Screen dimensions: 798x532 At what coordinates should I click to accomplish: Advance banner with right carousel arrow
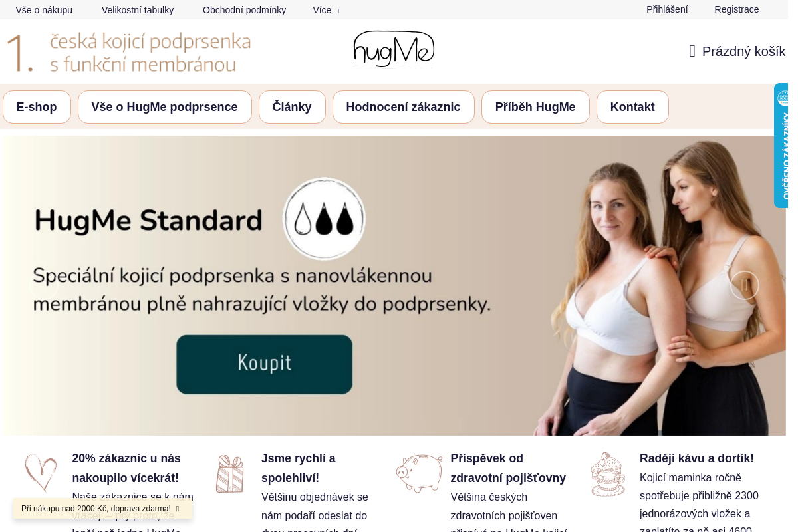[x=744, y=285]
